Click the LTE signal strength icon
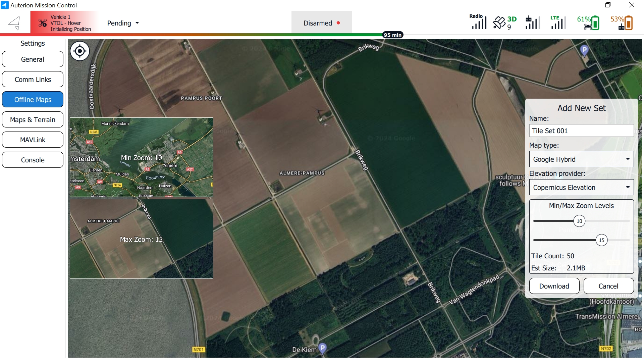 558,23
